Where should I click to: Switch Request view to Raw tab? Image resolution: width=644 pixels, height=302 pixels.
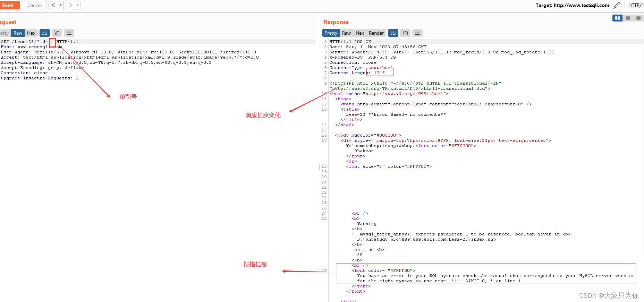tap(18, 33)
